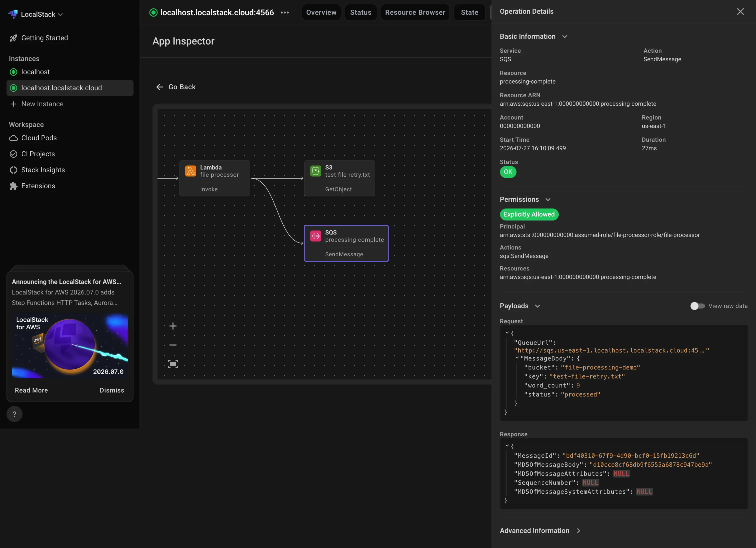Screen dimensions: 756x548
Task: Open CI Projects checkmark icon
Action: (x=13, y=154)
